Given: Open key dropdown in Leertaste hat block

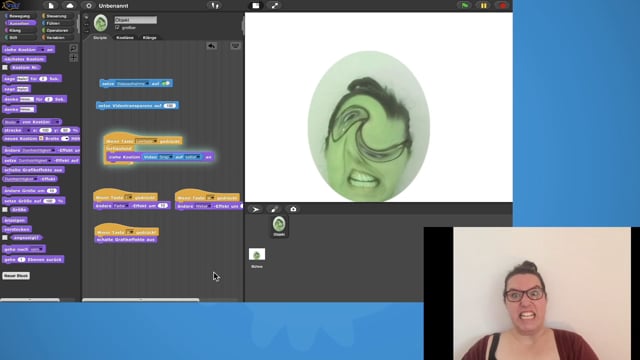Looking at the screenshot, I should click(147, 141).
